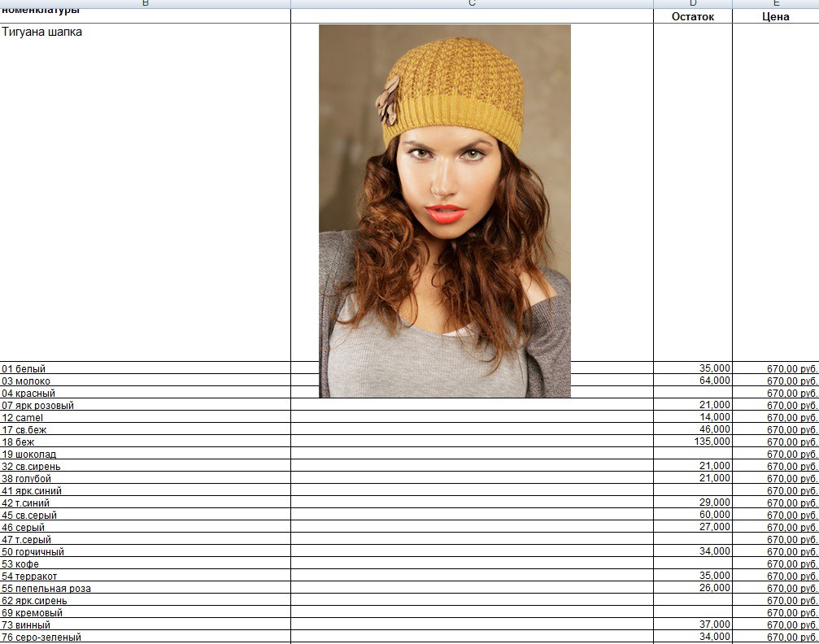Click price 670,00 руб. for 19 шоколад
Screen dimensions: 819x644
point(776,454)
